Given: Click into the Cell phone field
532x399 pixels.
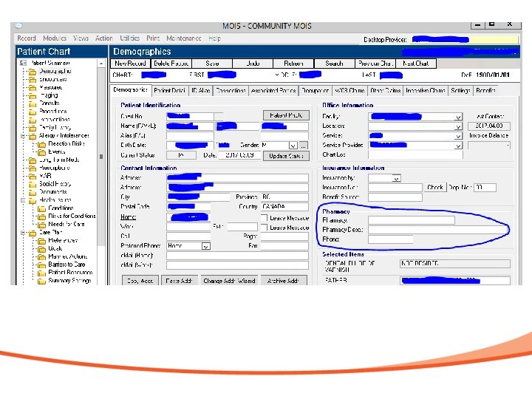Looking at the screenshot, I should pyautogui.click(x=188, y=236).
